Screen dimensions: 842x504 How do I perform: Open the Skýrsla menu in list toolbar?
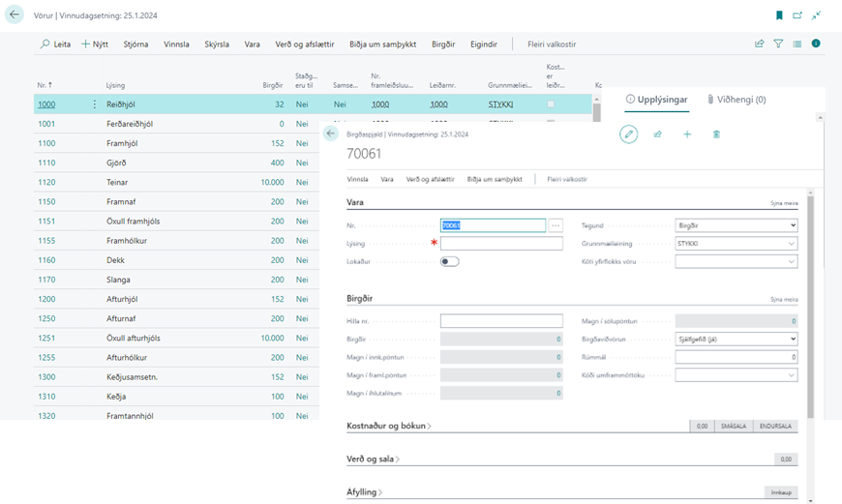coord(217,44)
